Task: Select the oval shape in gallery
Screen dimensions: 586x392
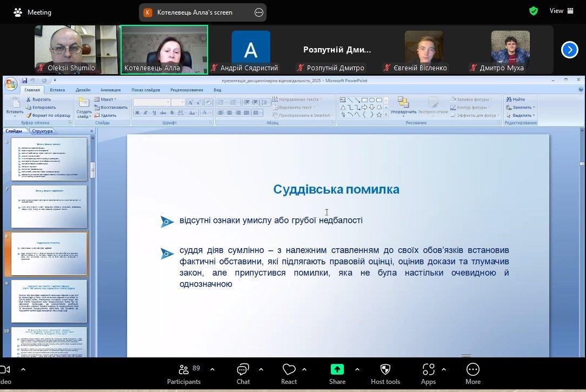Action: (x=372, y=100)
